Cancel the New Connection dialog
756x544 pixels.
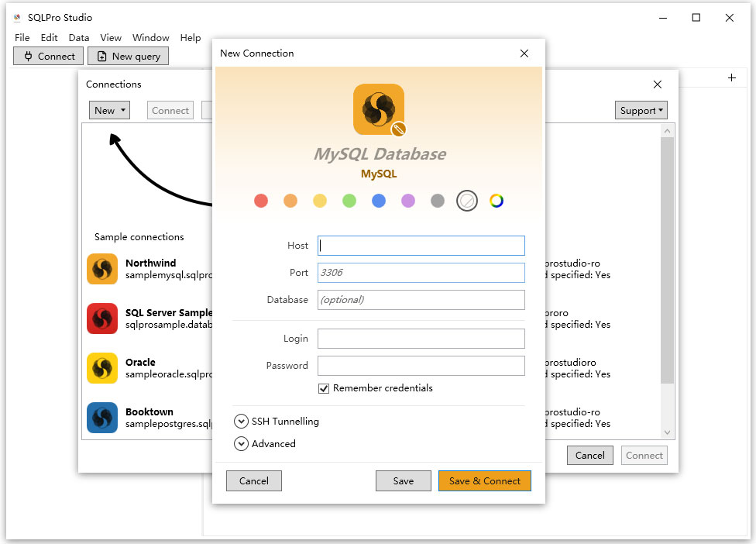253,480
